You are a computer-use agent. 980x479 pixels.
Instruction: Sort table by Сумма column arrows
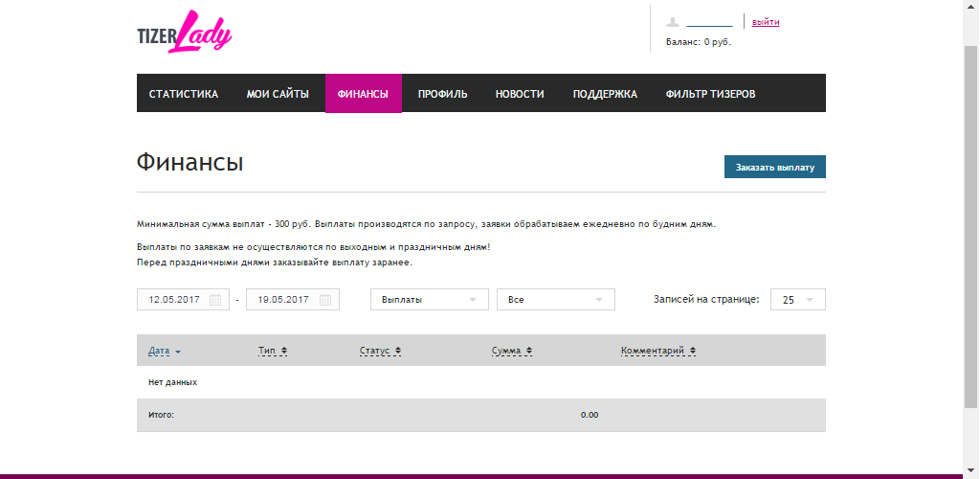pos(529,352)
